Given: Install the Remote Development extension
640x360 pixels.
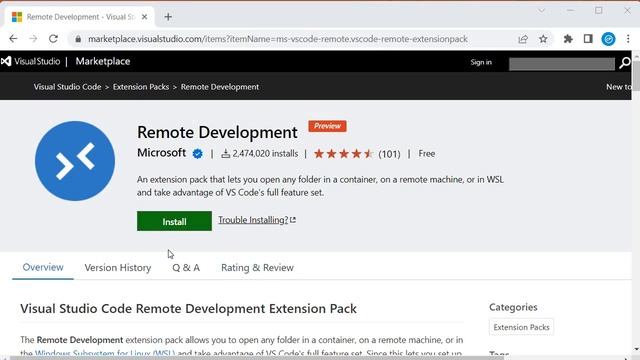Looking at the screenshot, I should click(x=174, y=221).
